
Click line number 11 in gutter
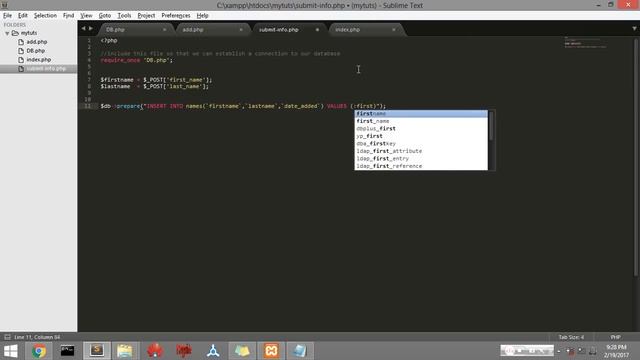click(x=88, y=106)
